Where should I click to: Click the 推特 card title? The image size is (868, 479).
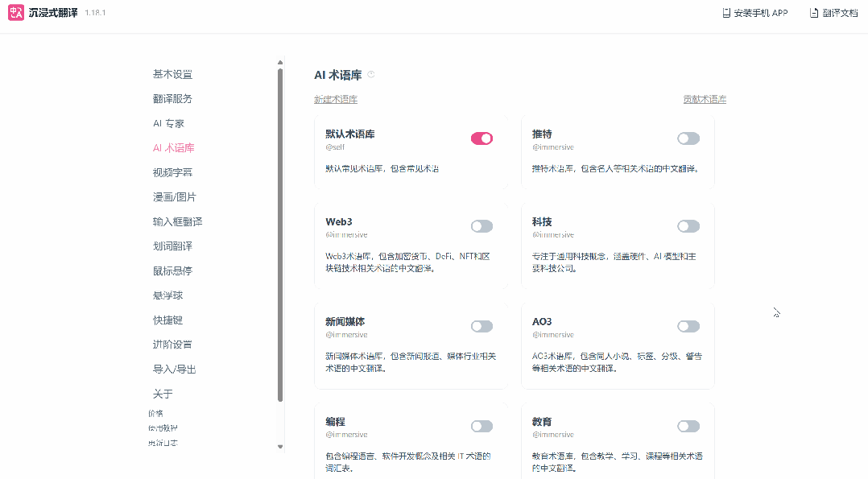(x=542, y=134)
